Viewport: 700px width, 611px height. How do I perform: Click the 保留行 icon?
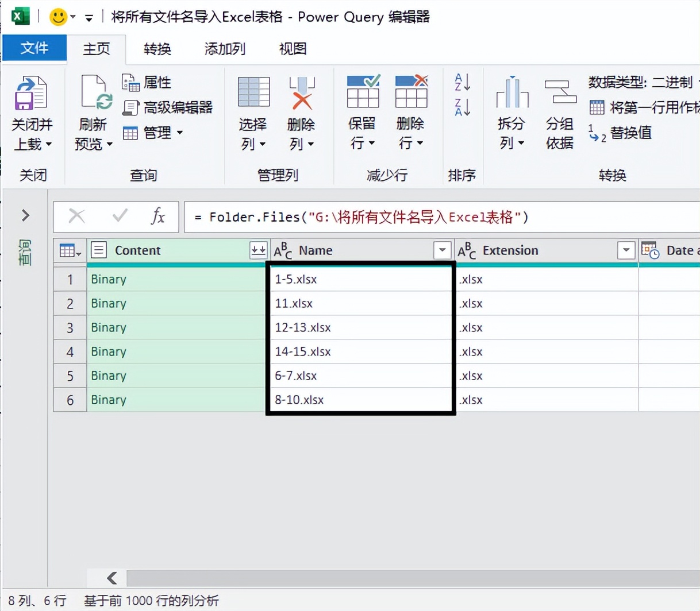coord(363,91)
